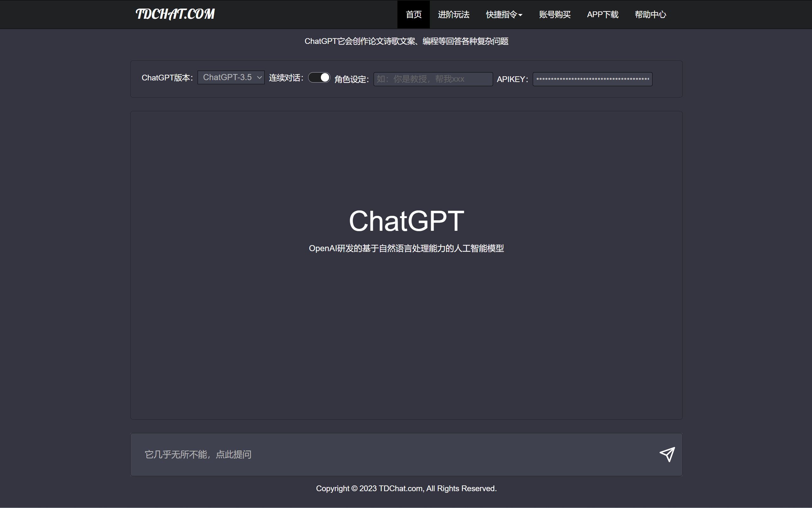812x508 pixels.
Task: Click the tagline ChatGPT它会创作论文诗歌文案
Action: tap(406, 41)
